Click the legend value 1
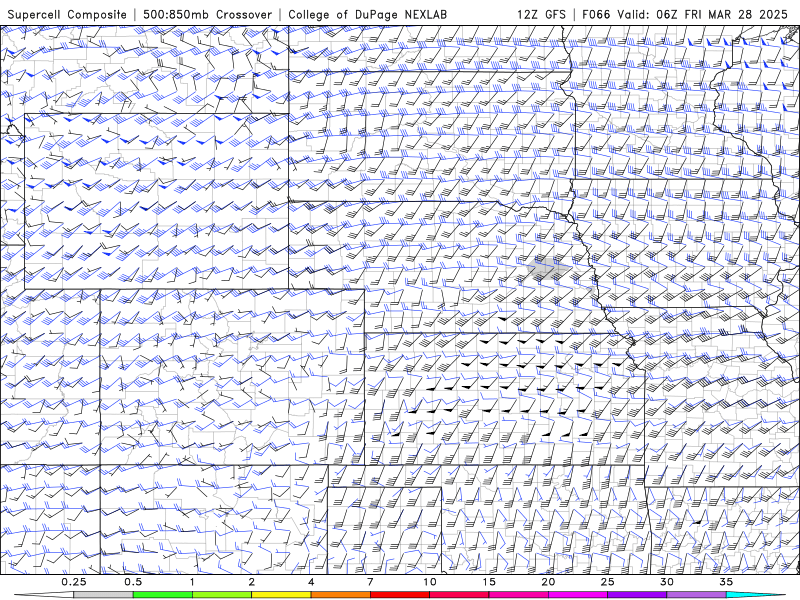This screenshot has width=800, height=600. pos(192,582)
